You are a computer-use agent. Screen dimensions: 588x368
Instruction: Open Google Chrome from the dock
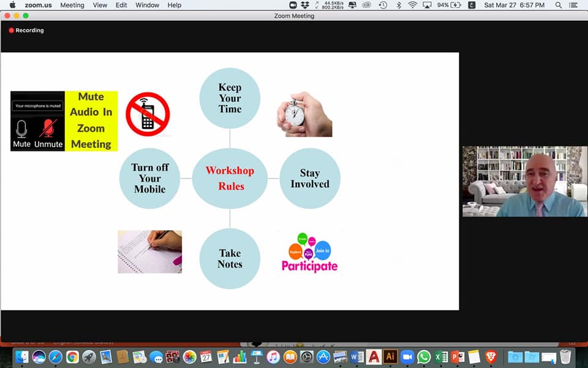[72, 356]
